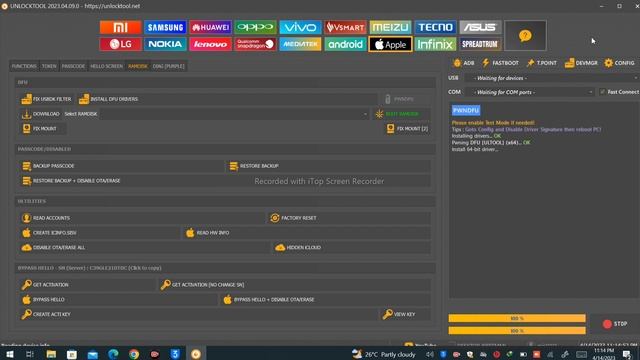Open the question mark help tile
The height and width of the screenshot is (360, 640).
tap(525, 36)
